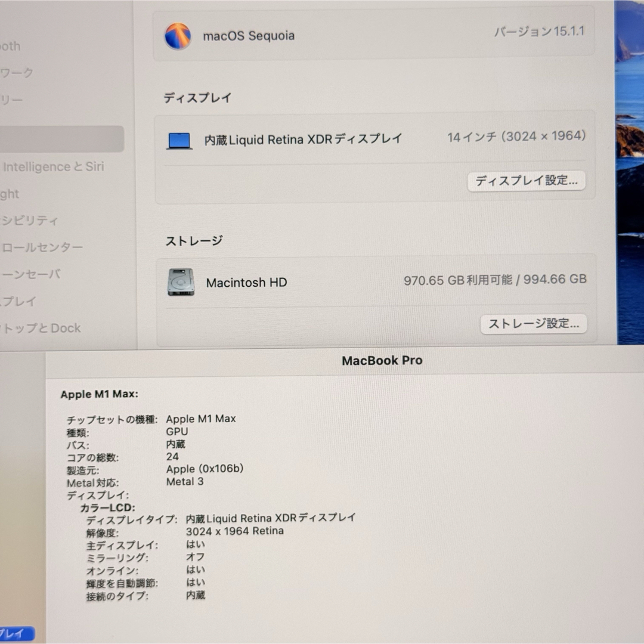
Task: Open the gray sidebar item ending in プレイ
Action: (x=18, y=302)
